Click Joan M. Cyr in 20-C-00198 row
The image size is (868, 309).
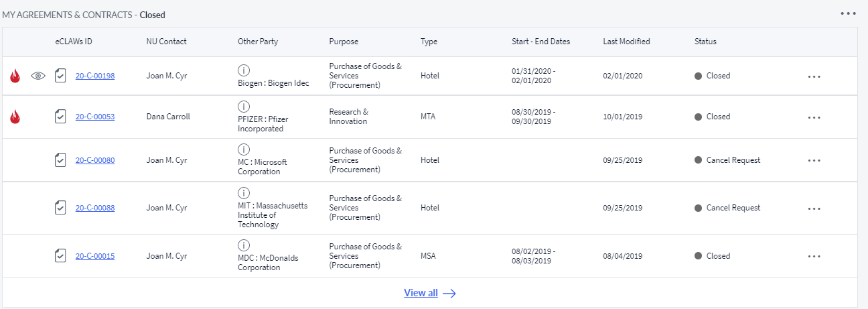pyautogui.click(x=167, y=76)
